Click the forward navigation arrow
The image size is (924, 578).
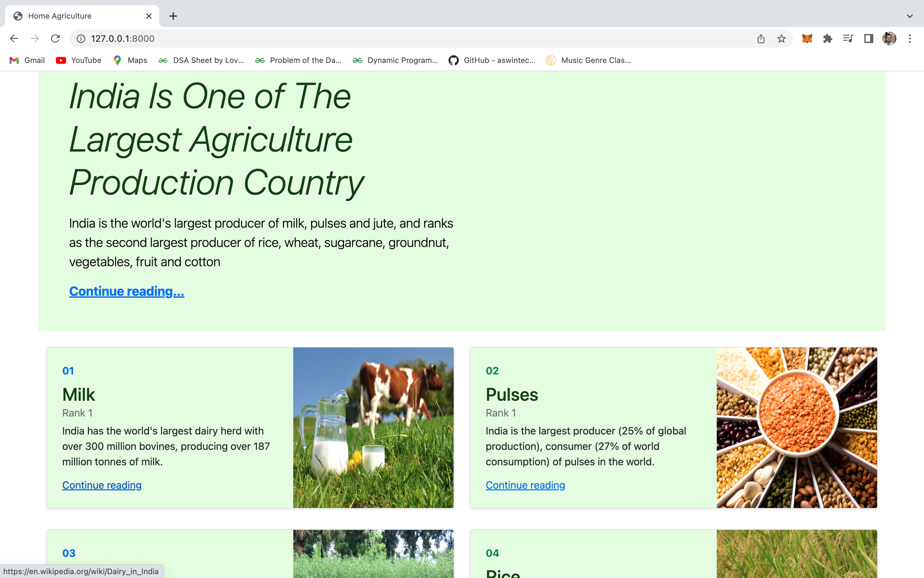[x=35, y=39]
